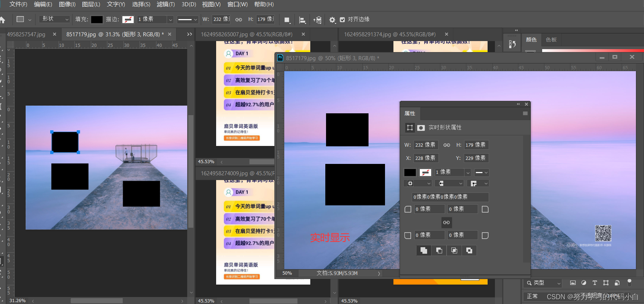This screenshot has height=304, width=644.
Task: Click the pixel layer filter icon
Action: [573, 283]
